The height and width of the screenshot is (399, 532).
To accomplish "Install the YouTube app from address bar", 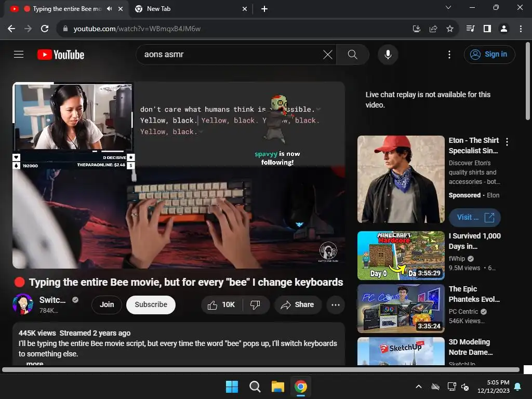I will click(416, 29).
